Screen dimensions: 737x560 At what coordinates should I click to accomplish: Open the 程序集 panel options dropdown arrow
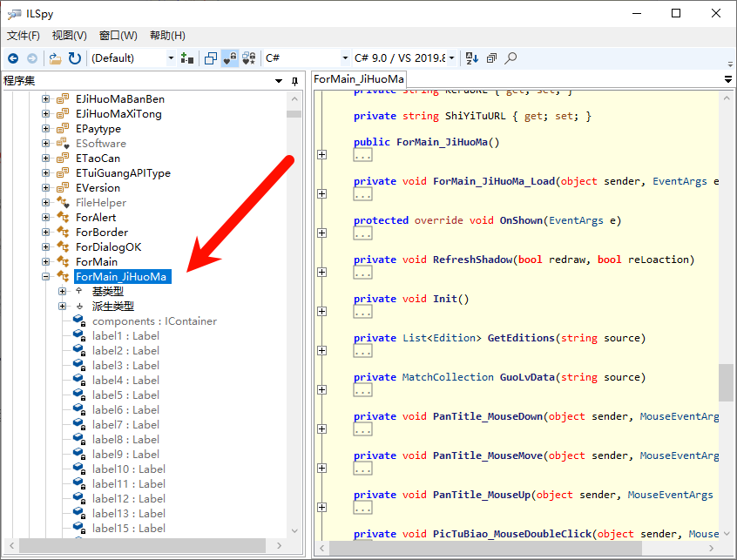pos(279,81)
